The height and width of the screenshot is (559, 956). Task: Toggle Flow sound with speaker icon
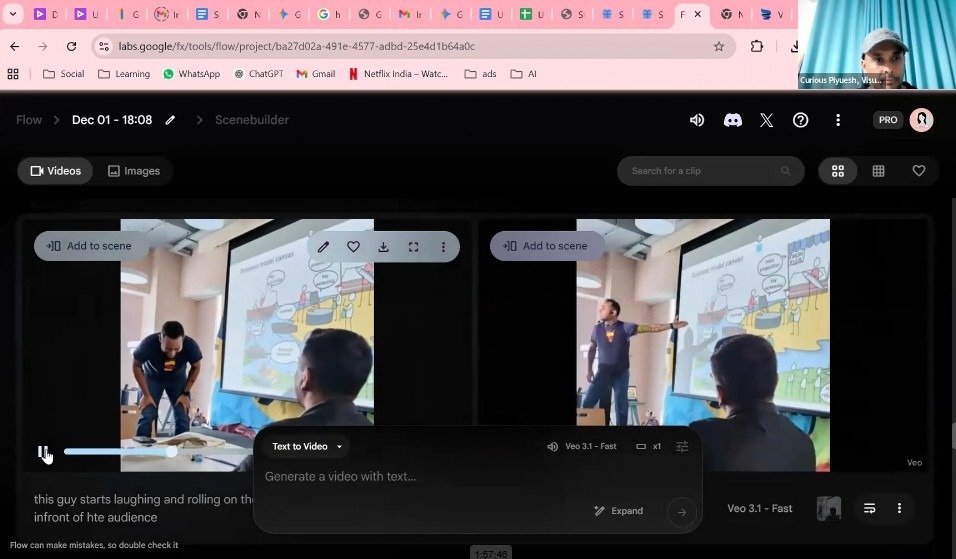[x=697, y=120]
